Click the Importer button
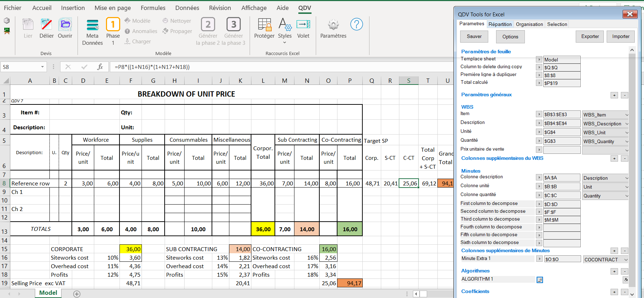The width and height of the screenshot is (644, 298). (x=621, y=36)
